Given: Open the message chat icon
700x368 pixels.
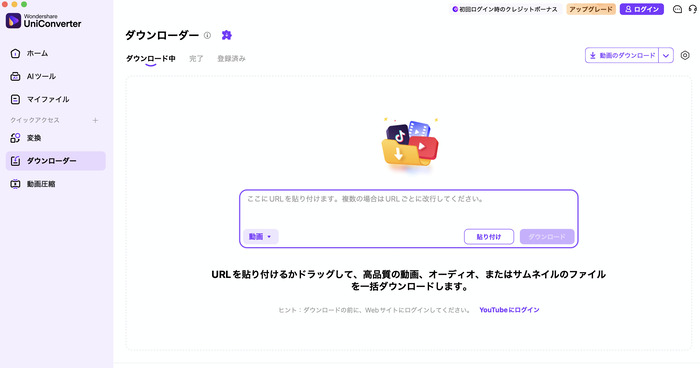Looking at the screenshot, I should pos(677,9).
